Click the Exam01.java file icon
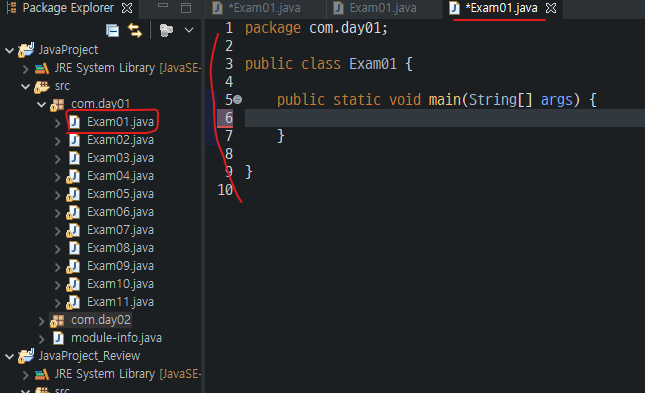Screen dimensions: 645x393 point(74,122)
